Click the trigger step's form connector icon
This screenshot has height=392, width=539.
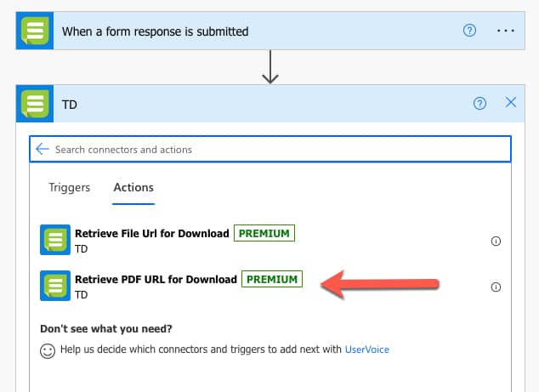(35, 31)
